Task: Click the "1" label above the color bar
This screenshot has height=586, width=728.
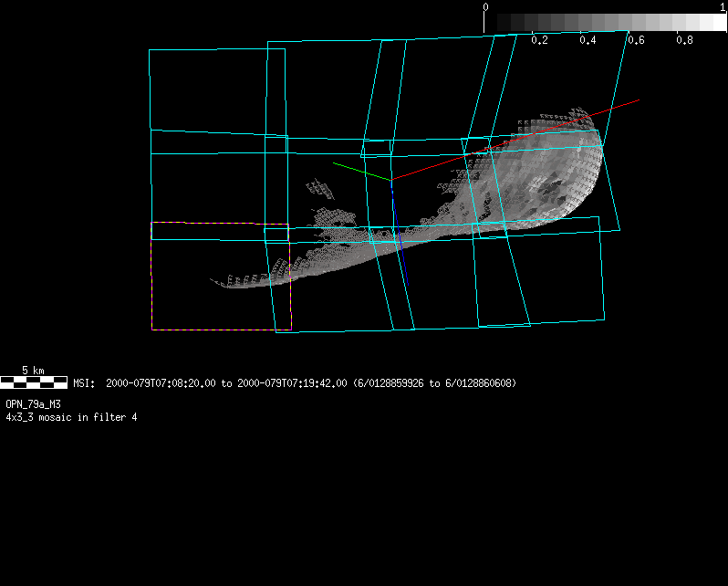Action: point(723,6)
